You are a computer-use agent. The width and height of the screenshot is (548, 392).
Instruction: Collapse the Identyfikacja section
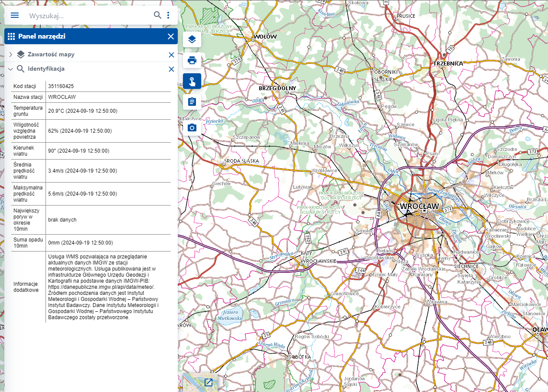click(10, 69)
